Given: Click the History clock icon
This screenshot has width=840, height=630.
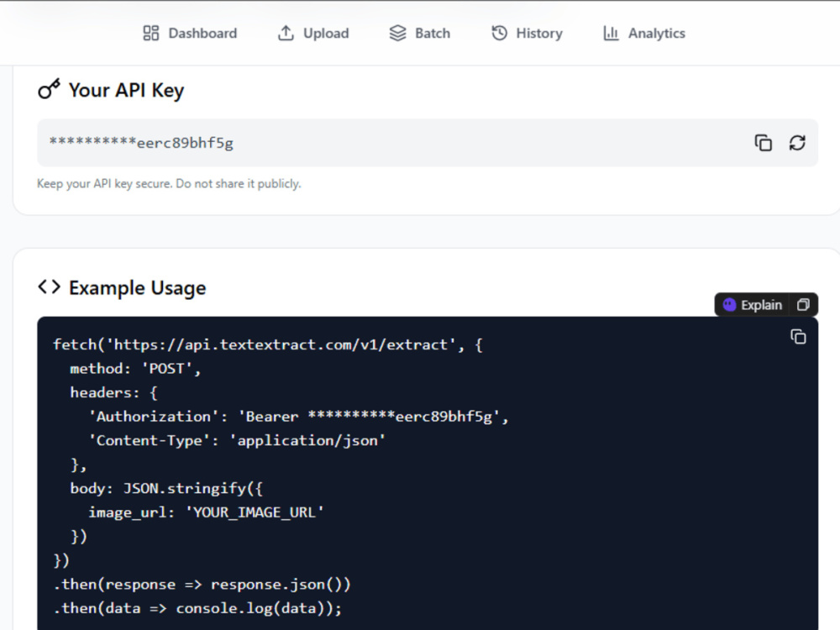Looking at the screenshot, I should click(x=499, y=34).
